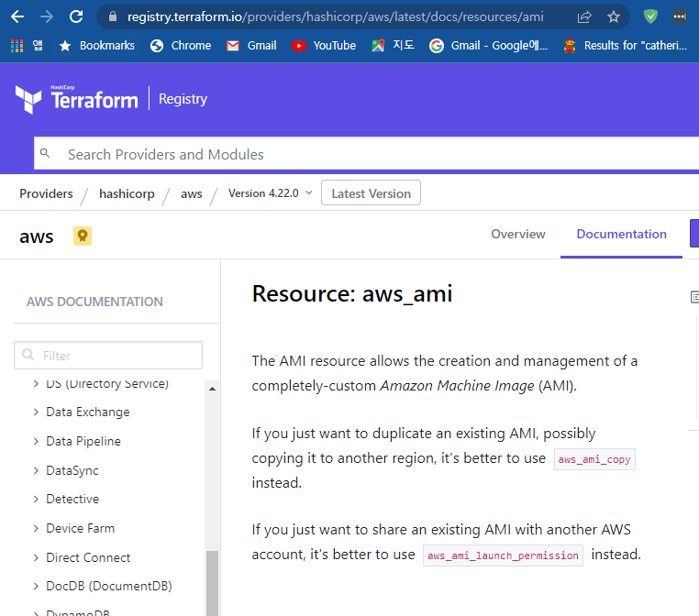
Task: Click the Latest Version button
Action: pos(371,192)
